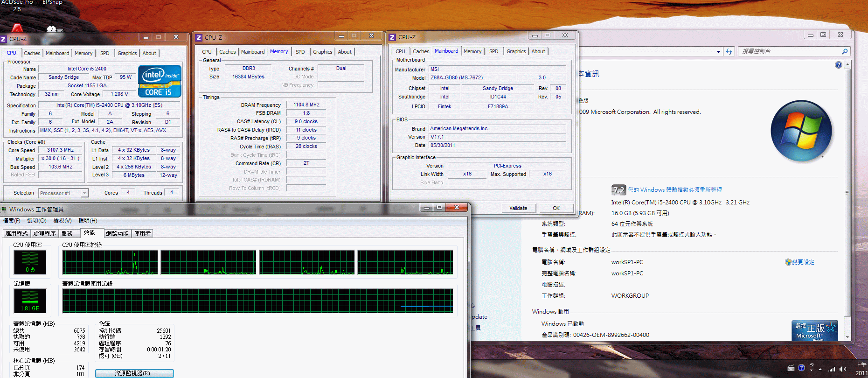This screenshot has width=868, height=378.
Task: Click the Z icon of the left CPU-Z window
Action: click(x=4, y=39)
